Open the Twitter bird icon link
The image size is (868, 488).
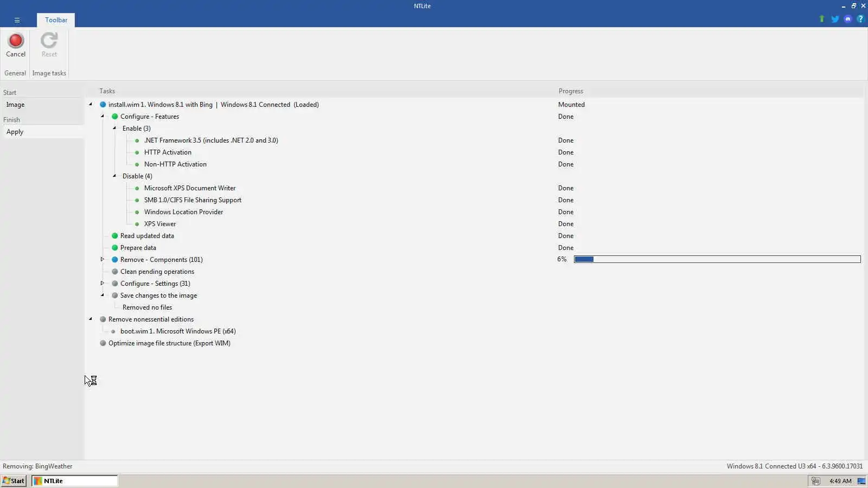click(x=835, y=20)
